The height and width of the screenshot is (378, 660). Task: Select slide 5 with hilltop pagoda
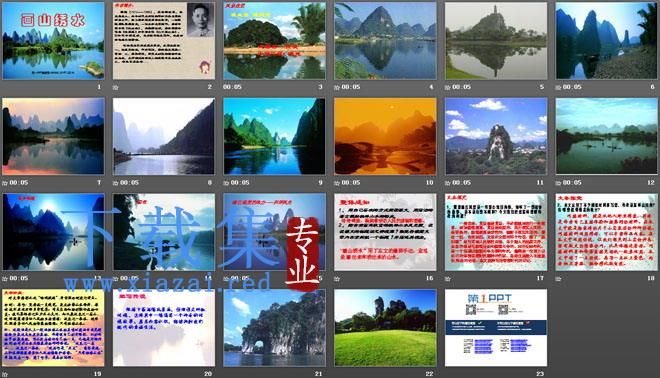pyautogui.click(x=496, y=41)
